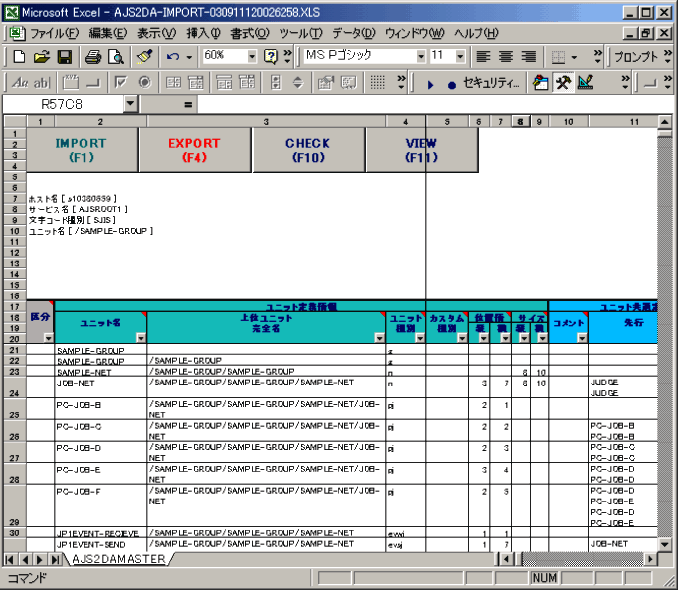Screen dimensions: 678x590
Task: Center the text in the cell
Action: pyautogui.click(x=506, y=57)
